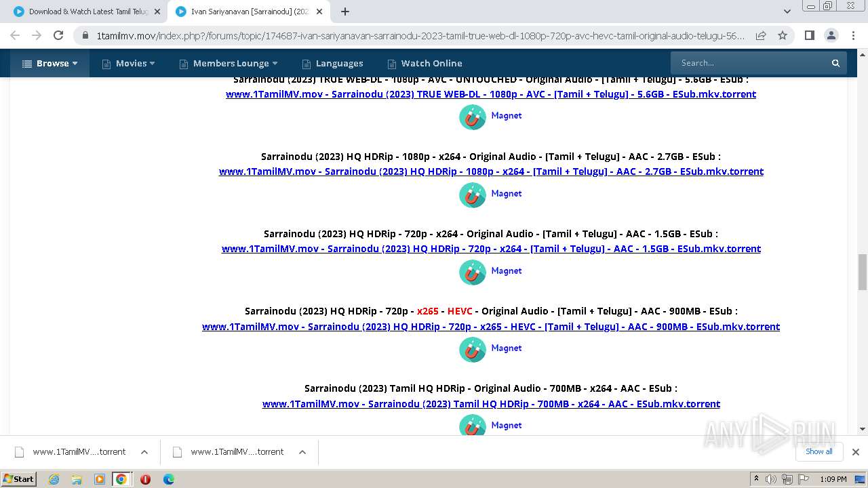Click the page vertical scrollbar thumb
Screen dimensions: 868x488
863,272
